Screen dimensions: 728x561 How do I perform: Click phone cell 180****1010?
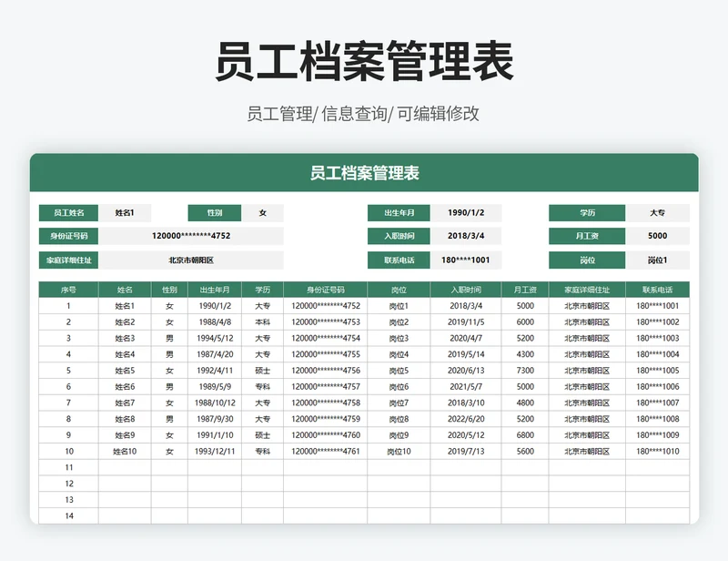point(657,452)
